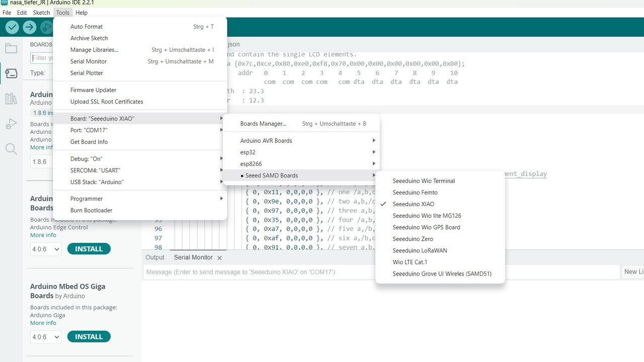The image size is (644, 362).
Task: Select Seeeduino Wio Terminal board
Action: [x=440, y=181]
